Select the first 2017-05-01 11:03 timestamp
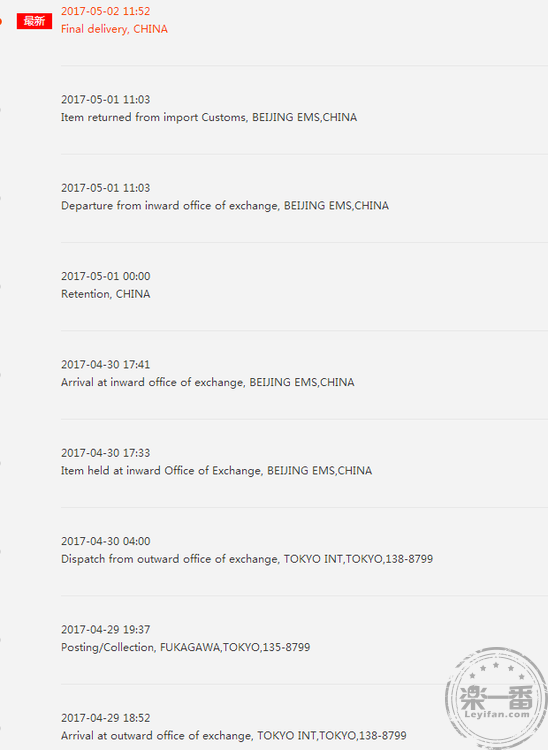Screen dimensions: 548x750 tap(105, 99)
